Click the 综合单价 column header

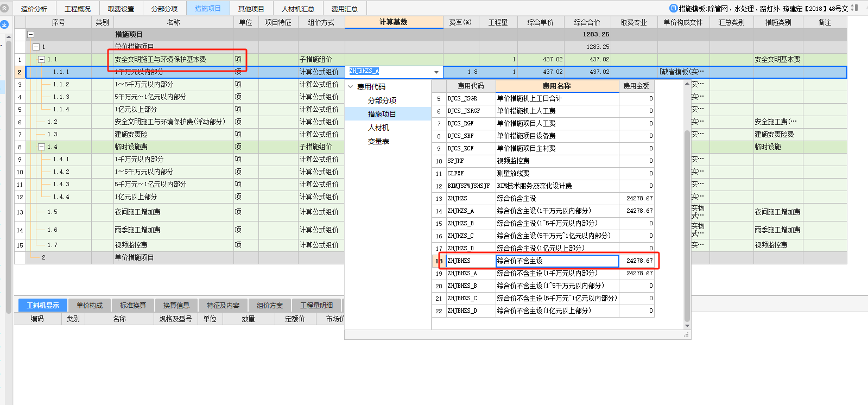pyautogui.click(x=540, y=22)
